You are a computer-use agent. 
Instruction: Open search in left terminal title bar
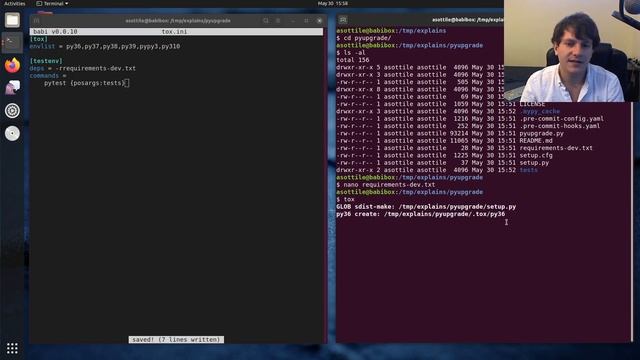(266, 20)
